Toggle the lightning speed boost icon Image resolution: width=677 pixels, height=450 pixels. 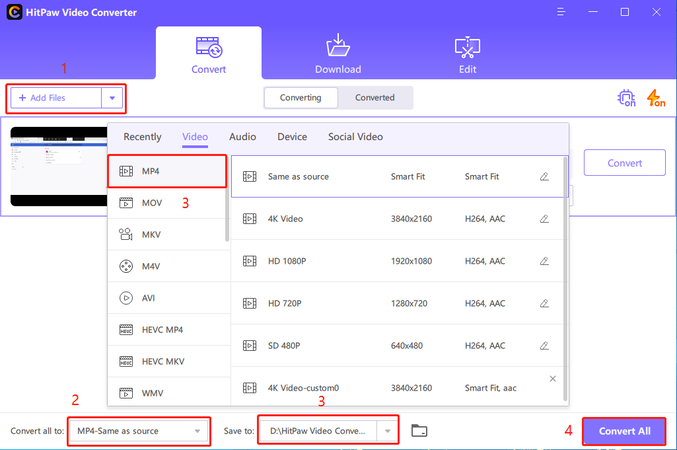click(656, 98)
